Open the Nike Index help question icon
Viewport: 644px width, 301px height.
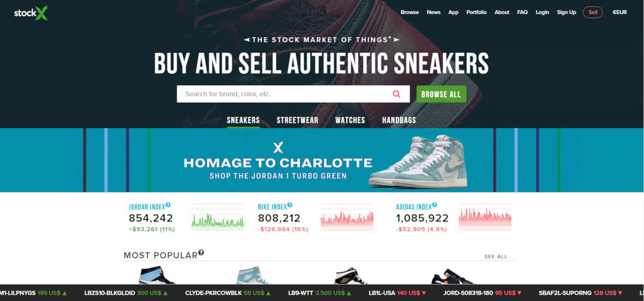point(290,205)
